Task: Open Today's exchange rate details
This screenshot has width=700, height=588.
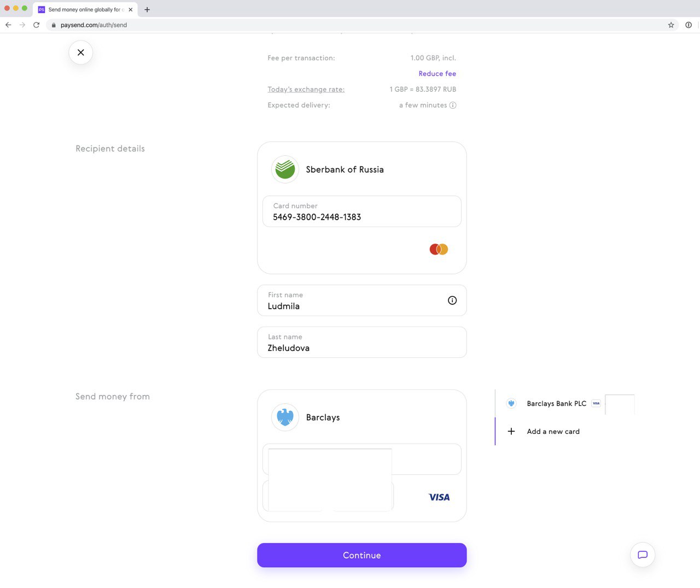Action: tap(306, 90)
